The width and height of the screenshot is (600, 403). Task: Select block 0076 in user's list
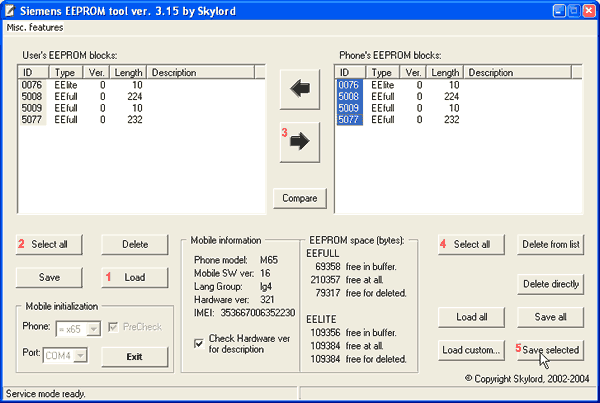pos(32,85)
